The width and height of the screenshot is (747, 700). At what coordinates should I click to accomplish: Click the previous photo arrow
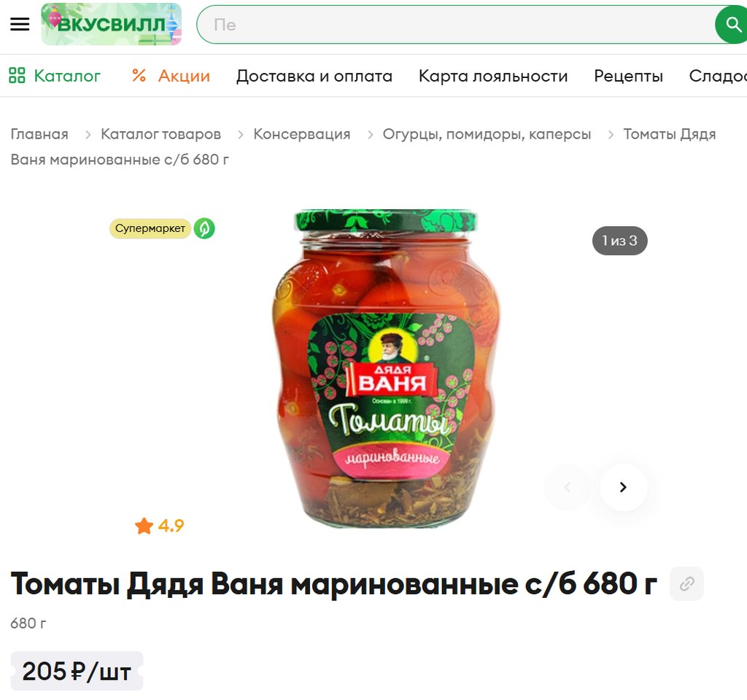pos(568,486)
